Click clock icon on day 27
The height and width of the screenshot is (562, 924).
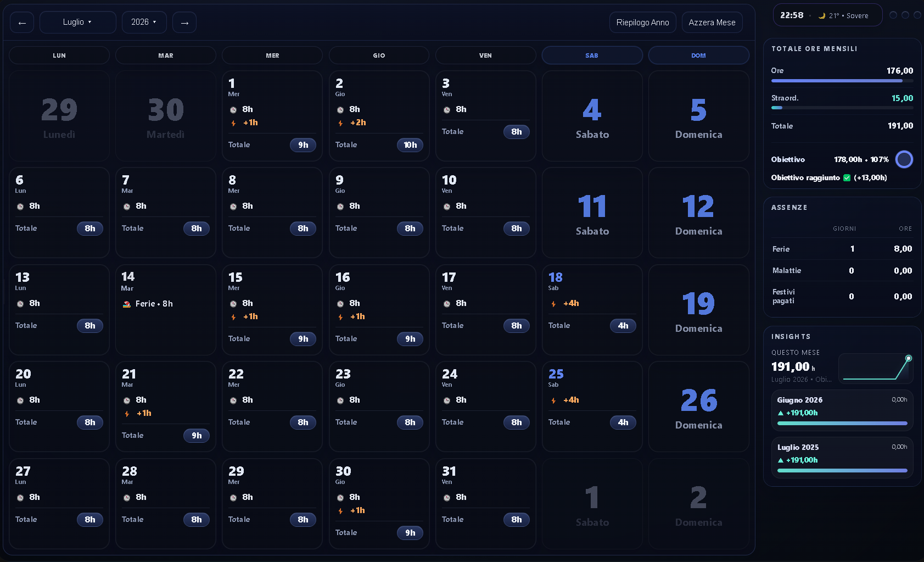[x=20, y=498]
